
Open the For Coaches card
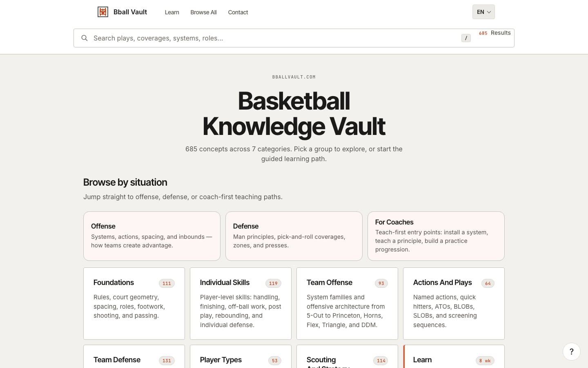436,236
